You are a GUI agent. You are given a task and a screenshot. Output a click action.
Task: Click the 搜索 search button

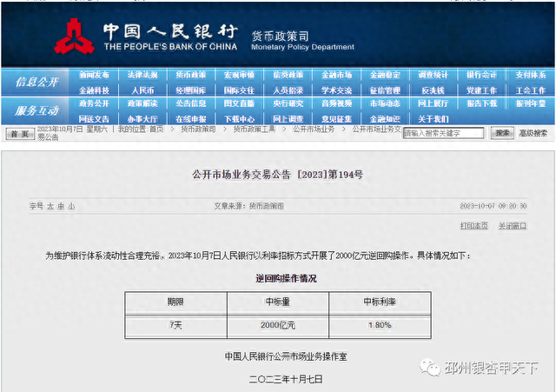pos(502,133)
